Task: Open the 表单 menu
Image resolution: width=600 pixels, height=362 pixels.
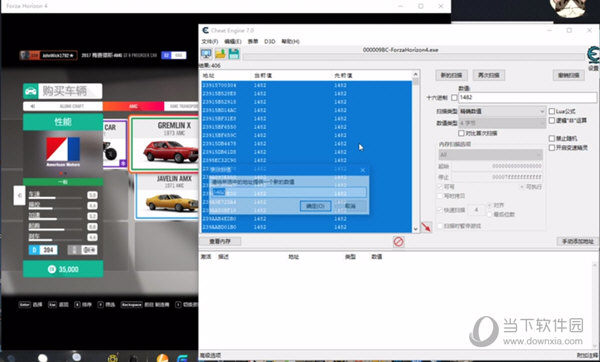Action: tap(253, 41)
